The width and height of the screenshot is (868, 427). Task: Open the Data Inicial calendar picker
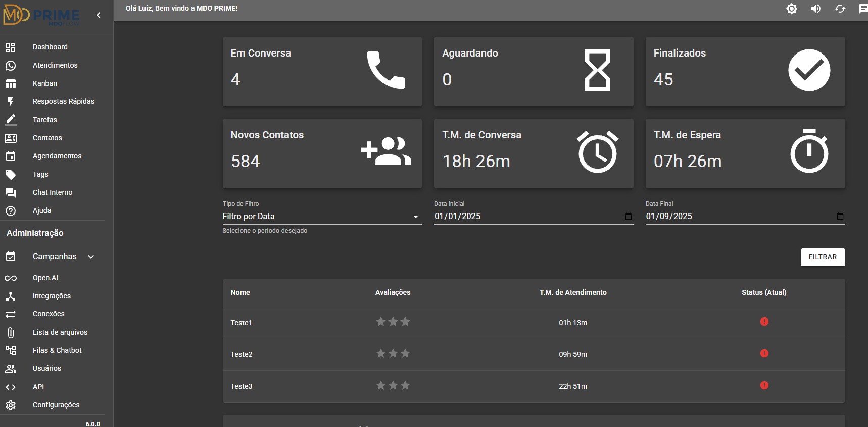pos(629,217)
